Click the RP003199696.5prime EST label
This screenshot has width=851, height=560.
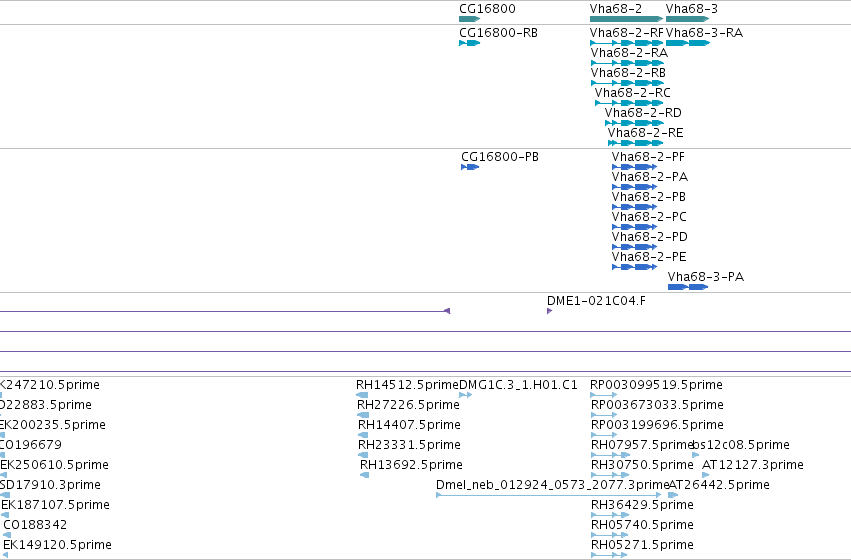[x=657, y=425]
